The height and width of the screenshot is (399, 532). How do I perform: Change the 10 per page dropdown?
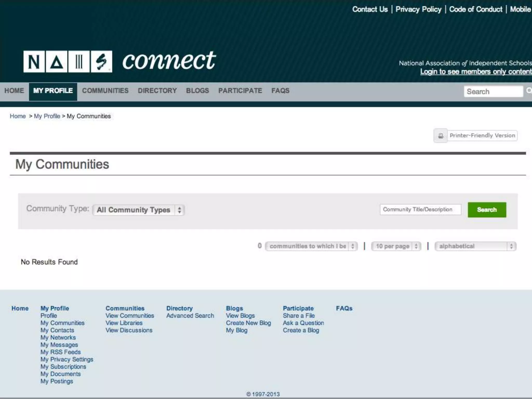[x=396, y=246]
